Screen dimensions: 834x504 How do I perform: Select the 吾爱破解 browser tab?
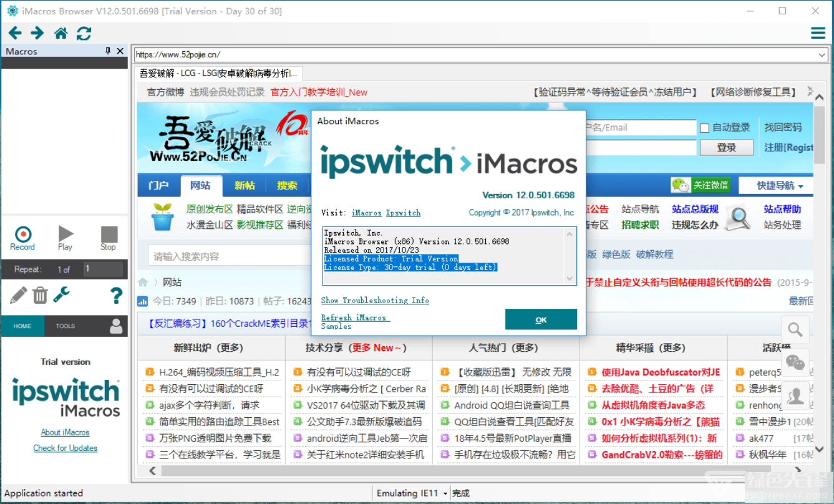tap(218, 74)
